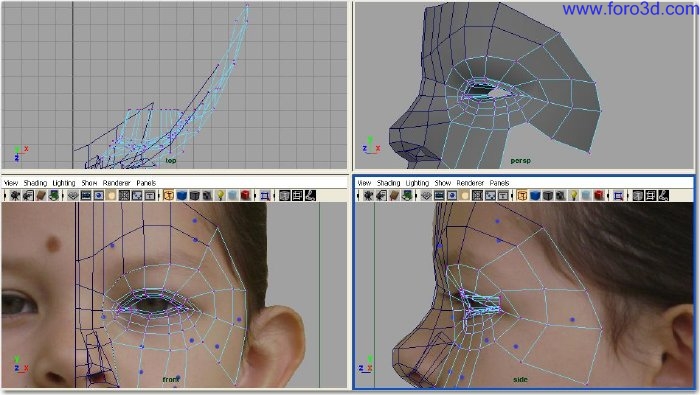Click Field Chart icon in side panel
Viewport: 700px width, 395px height.
tap(478, 195)
